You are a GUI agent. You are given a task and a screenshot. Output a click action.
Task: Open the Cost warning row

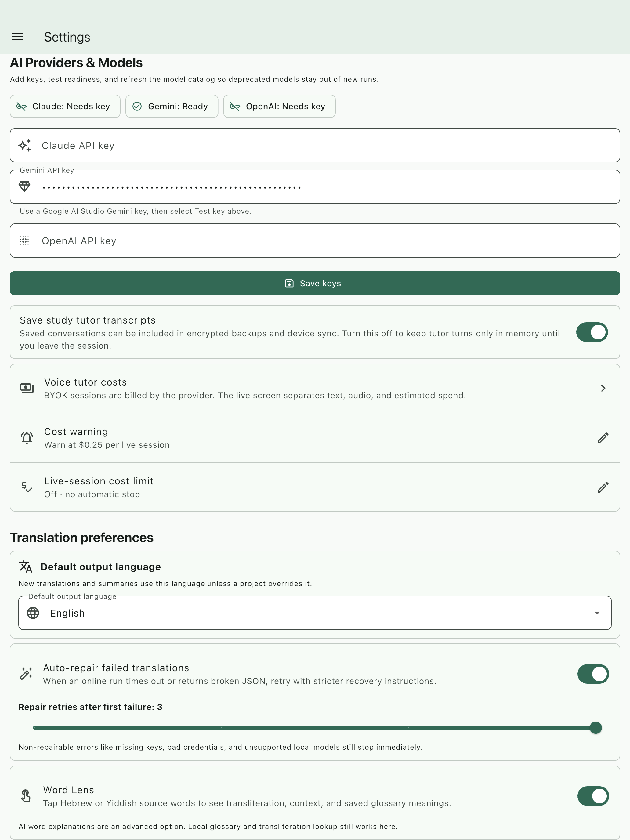click(315, 438)
